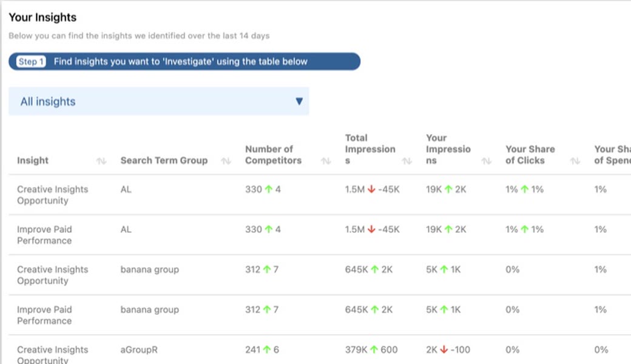Sort by Your Share of Clicks column
Viewport: 631px width, 364px height.
[575, 161]
